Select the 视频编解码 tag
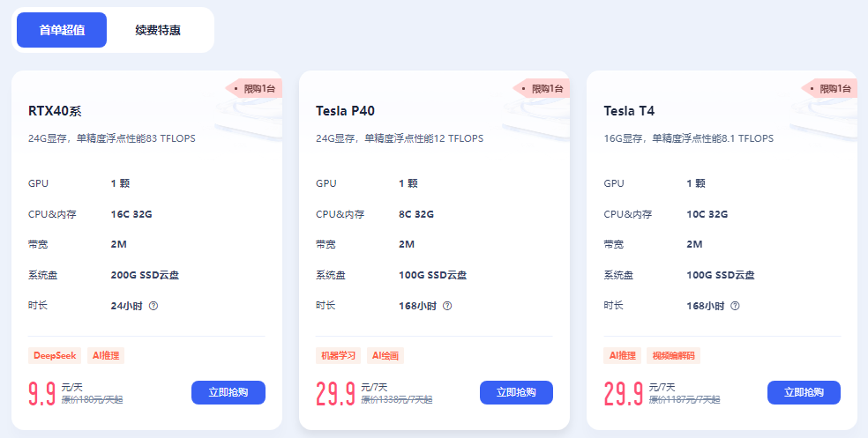Image resolution: width=868 pixels, height=438 pixels. 673,355
